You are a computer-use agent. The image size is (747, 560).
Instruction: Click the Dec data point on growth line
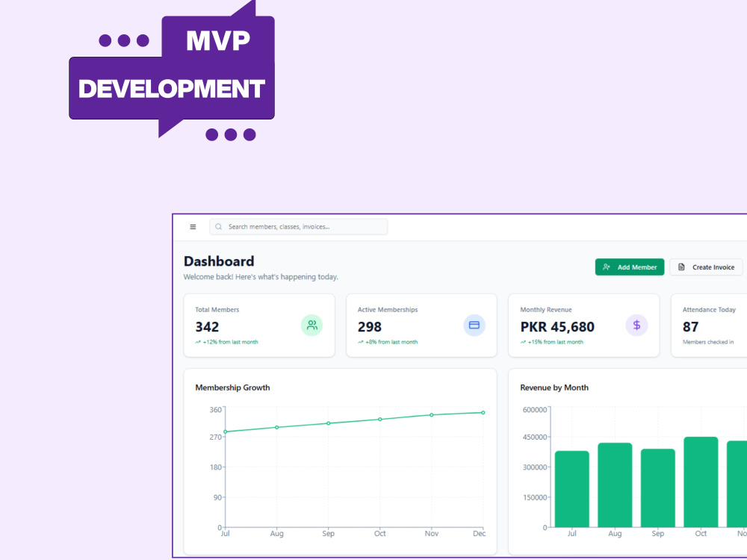[x=483, y=413]
